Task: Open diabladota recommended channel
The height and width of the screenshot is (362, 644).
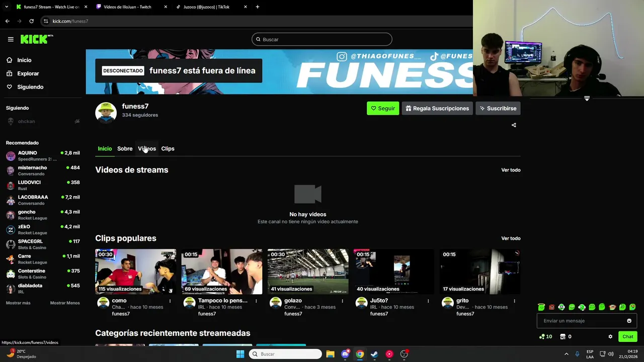Action: [43, 289]
